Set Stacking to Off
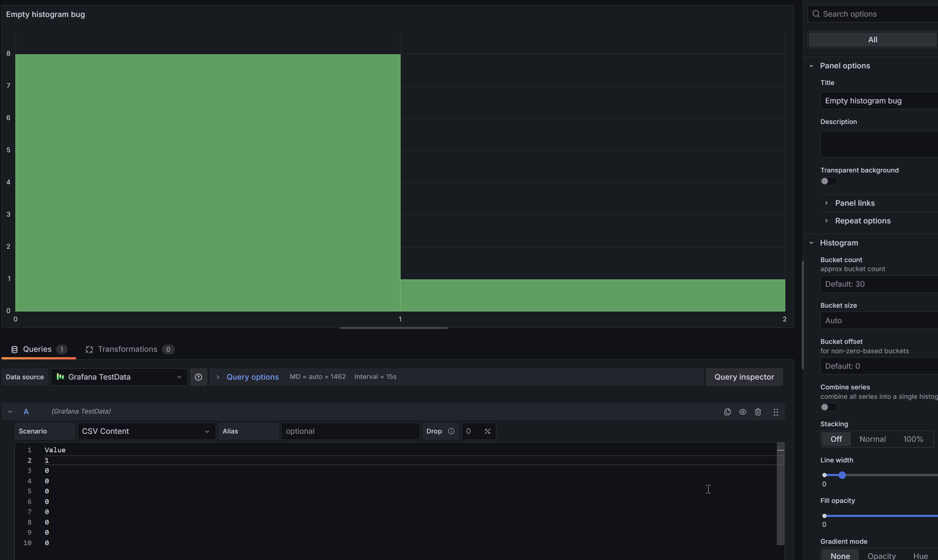The width and height of the screenshot is (938, 560). (836, 439)
